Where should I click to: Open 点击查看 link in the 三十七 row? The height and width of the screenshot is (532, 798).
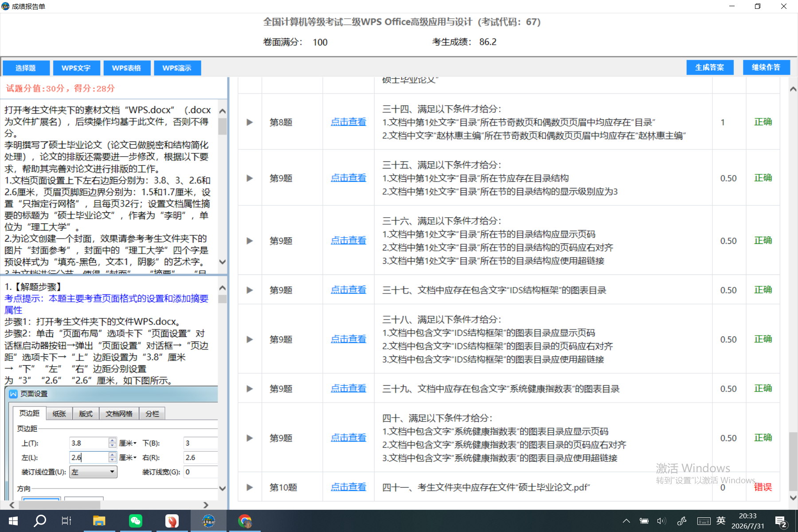(x=348, y=290)
